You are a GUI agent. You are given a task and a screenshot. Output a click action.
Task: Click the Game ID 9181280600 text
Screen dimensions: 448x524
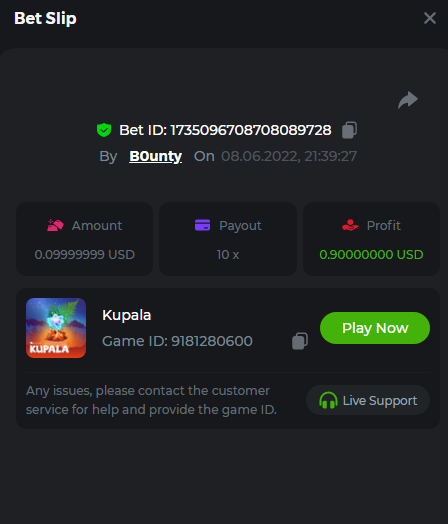tap(177, 341)
